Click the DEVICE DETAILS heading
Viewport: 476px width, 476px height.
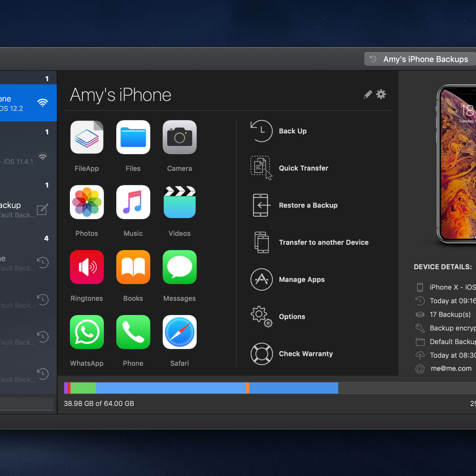[x=443, y=267]
